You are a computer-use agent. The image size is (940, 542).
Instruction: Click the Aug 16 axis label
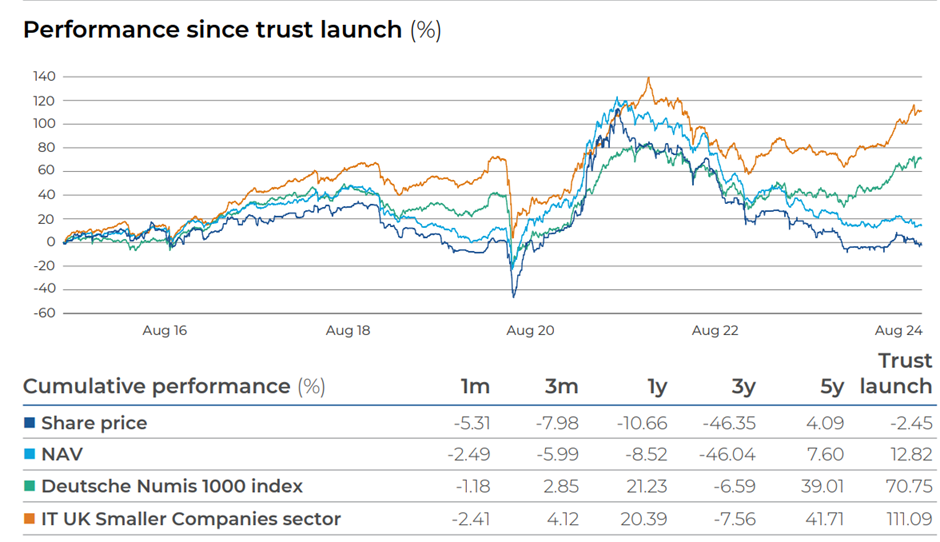click(164, 330)
